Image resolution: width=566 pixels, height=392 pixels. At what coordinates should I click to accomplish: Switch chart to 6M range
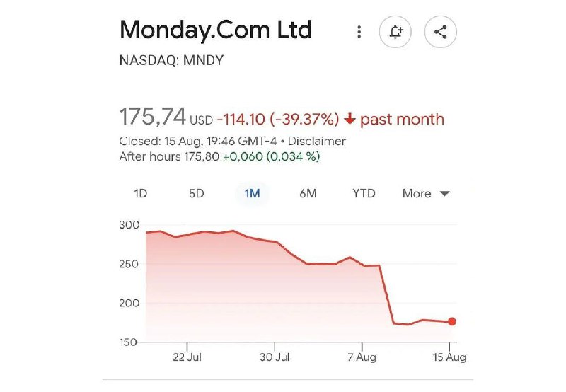click(x=308, y=193)
